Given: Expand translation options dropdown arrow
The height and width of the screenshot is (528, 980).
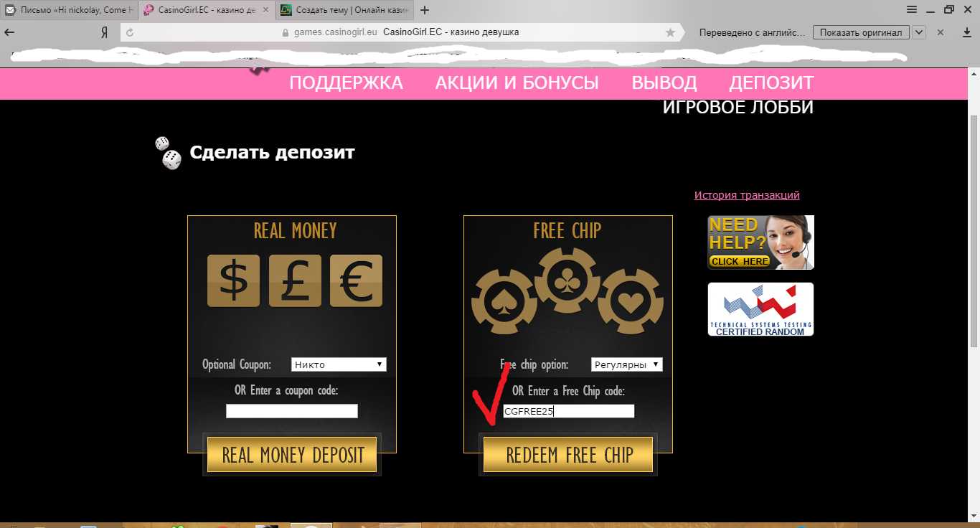Looking at the screenshot, I should 919,32.
